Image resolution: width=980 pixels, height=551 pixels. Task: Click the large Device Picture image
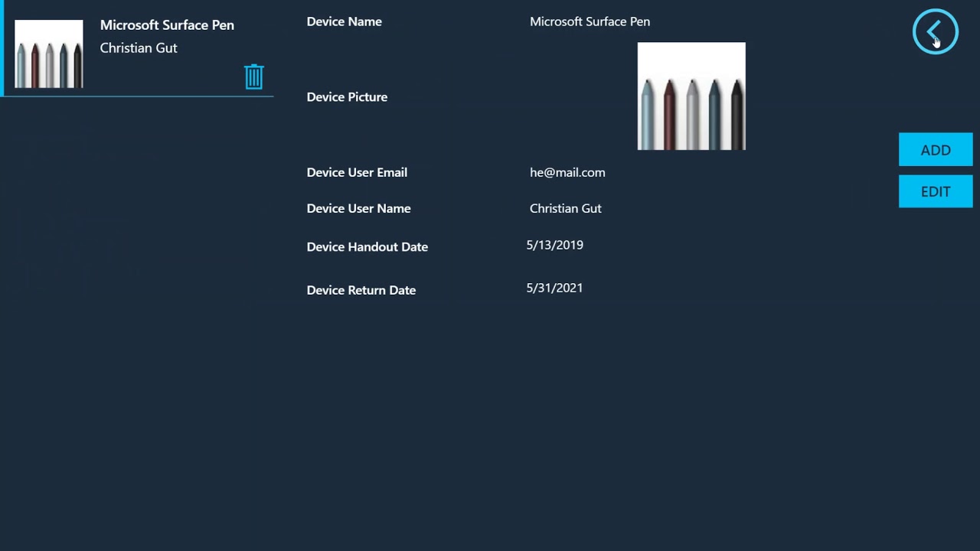pos(691,96)
